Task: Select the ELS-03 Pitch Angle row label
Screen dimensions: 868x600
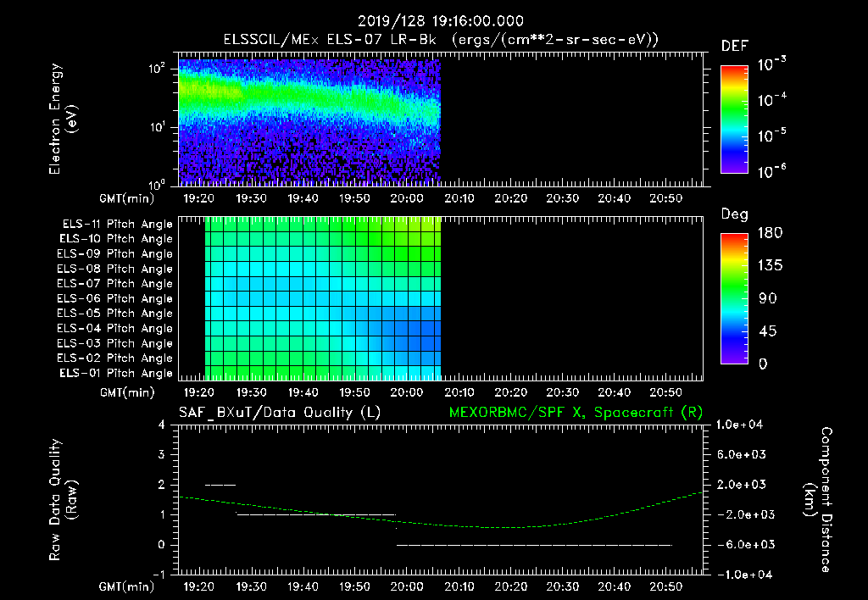Action: coord(114,344)
